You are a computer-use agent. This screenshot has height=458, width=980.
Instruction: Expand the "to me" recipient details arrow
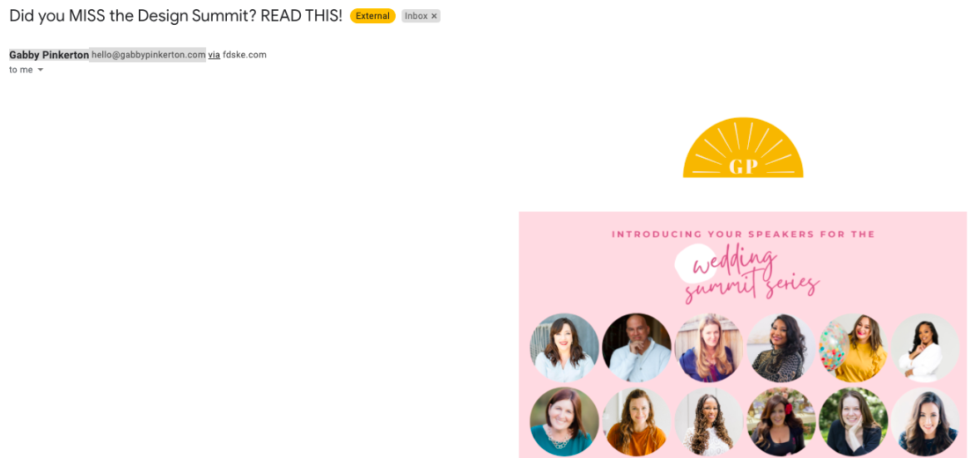pos(41,70)
